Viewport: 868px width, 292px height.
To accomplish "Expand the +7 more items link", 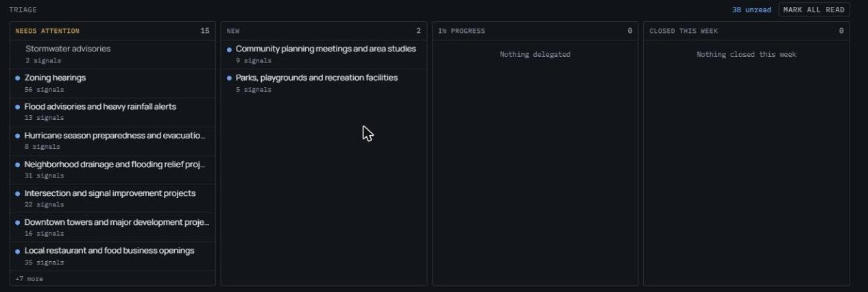I will pos(29,279).
